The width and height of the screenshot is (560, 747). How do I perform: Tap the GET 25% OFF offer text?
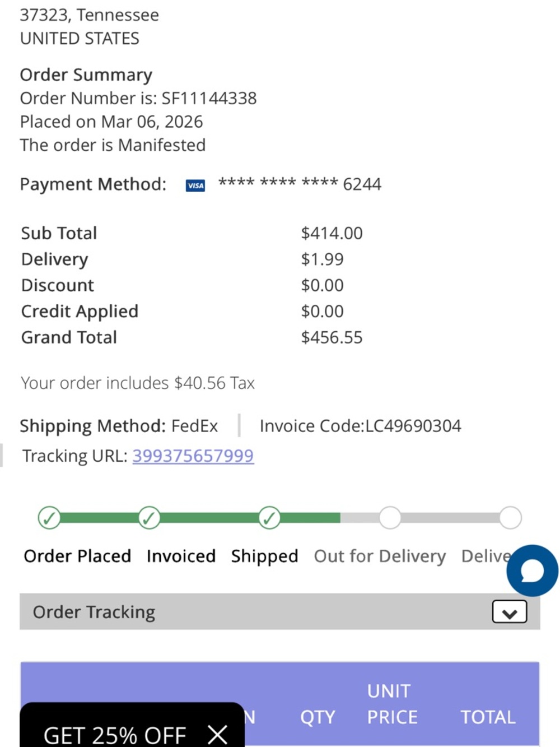[x=115, y=735]
